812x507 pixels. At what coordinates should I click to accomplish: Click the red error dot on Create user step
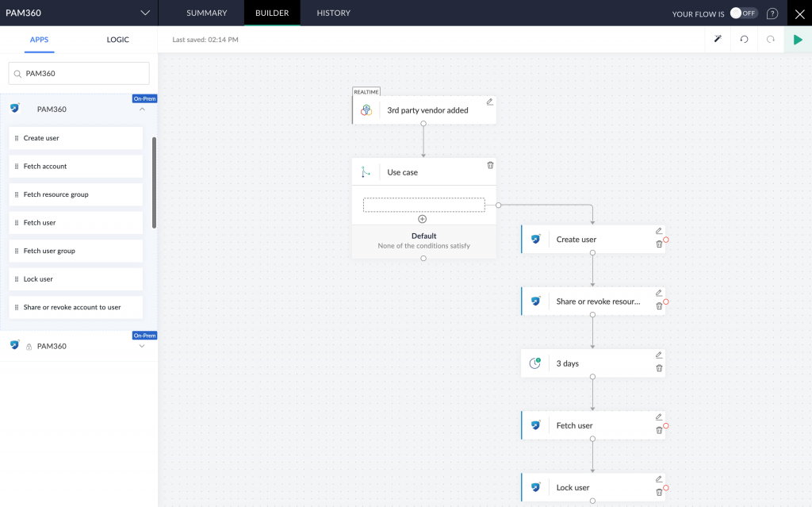(x=666, y=240)
